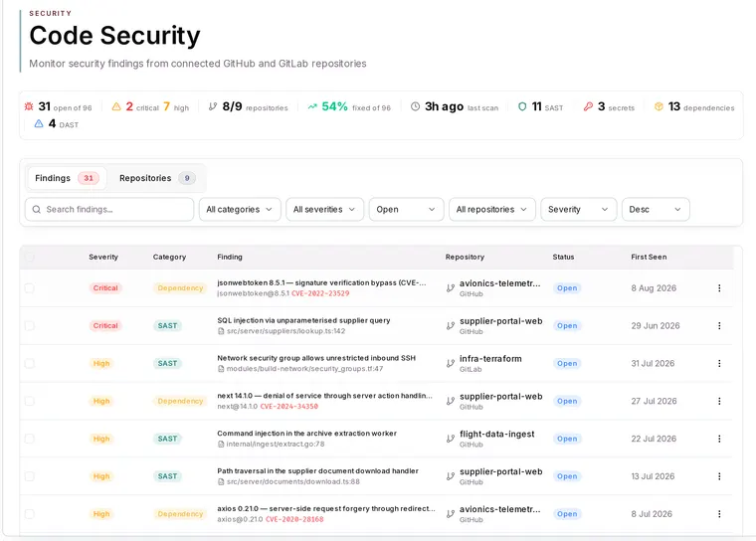Open the CVE-2022-23529 link
Screen dimensions: 756x541
click(x=320, y=293)
